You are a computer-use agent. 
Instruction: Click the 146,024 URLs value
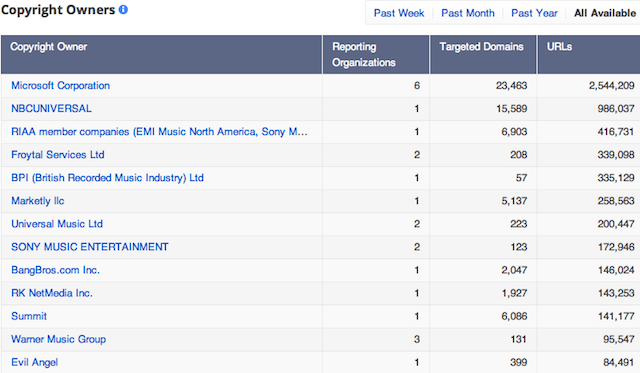616,270
